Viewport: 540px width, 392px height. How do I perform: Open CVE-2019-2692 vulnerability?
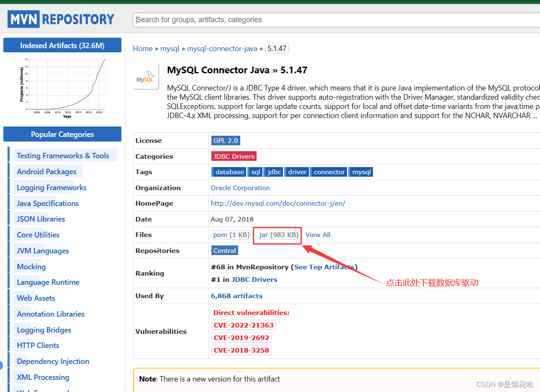pyautogui.click(x=242, y=338)
